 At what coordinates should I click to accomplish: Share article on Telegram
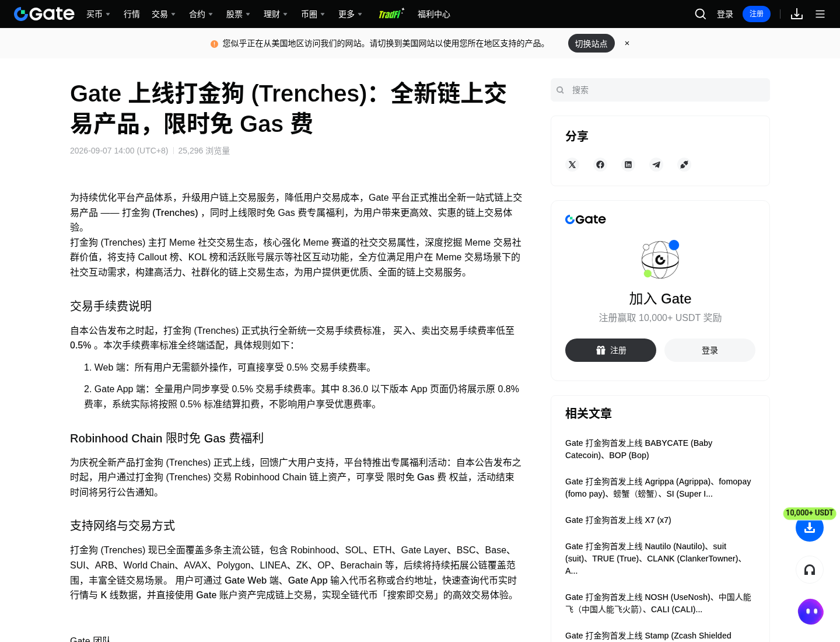(656, 165)
